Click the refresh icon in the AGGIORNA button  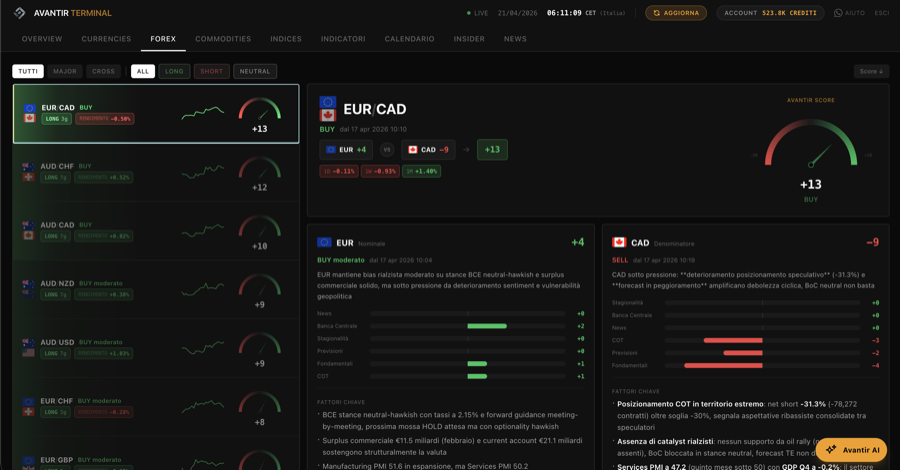(x=657, y=13)
